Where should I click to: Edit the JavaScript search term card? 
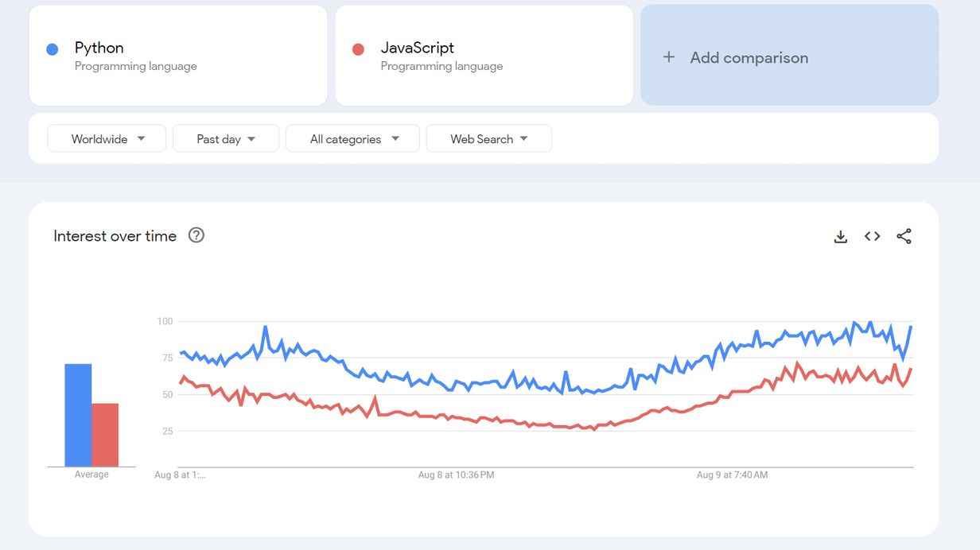pos(484,56)
